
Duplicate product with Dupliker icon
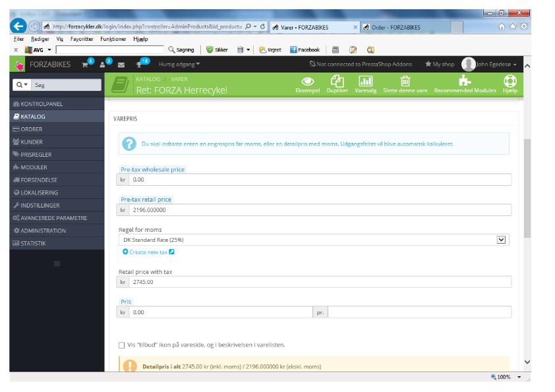click(x=337, y=84)
